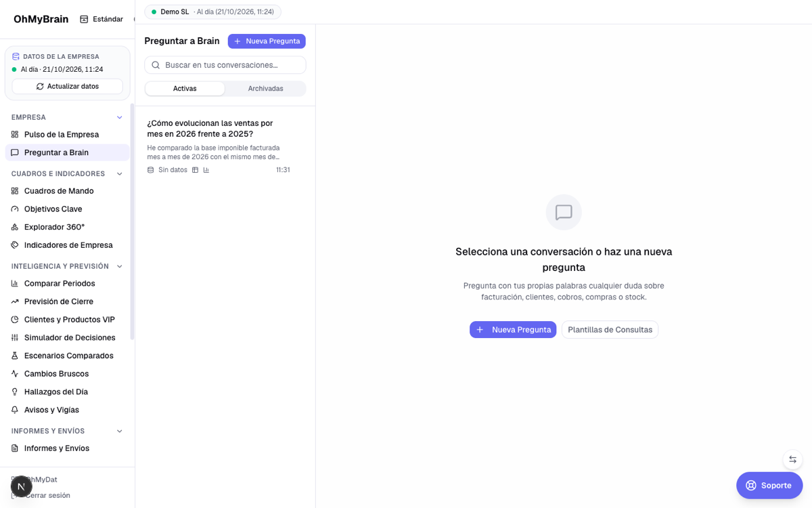Click the Explorador 360° icon
812x508 pixels.
coord(15,227)
